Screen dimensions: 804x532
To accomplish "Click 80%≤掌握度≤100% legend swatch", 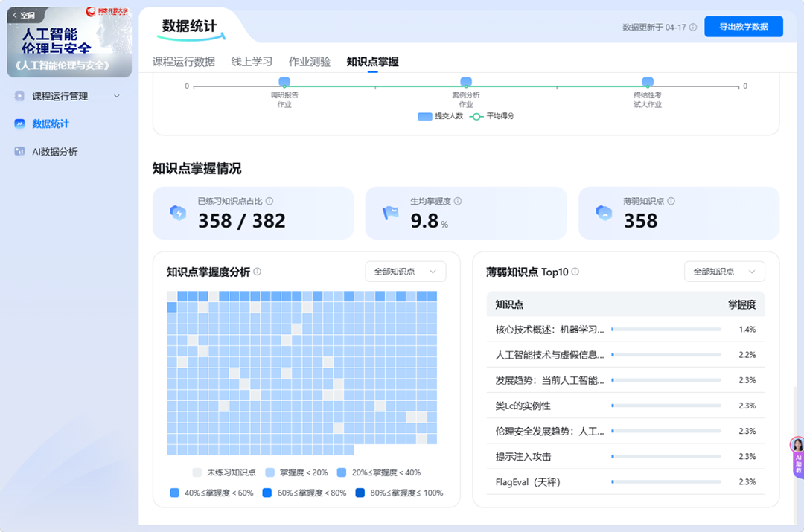I will click(x=360, y=493).
